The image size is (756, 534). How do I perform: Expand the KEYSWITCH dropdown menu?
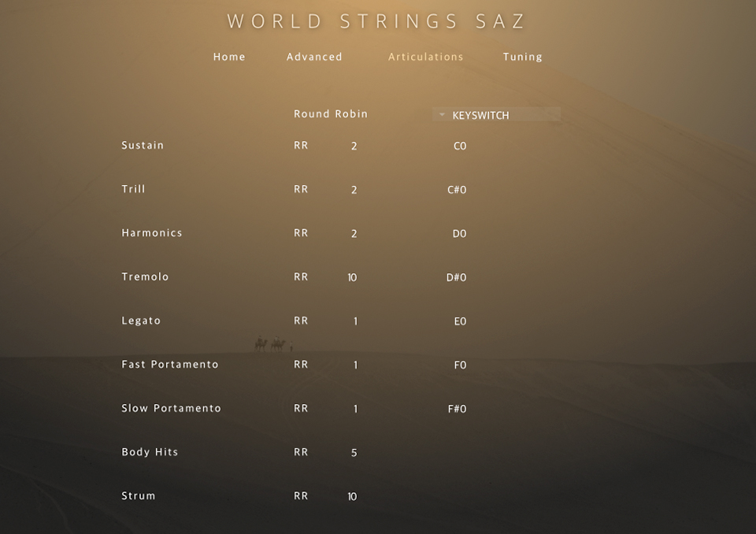[496, 115]
